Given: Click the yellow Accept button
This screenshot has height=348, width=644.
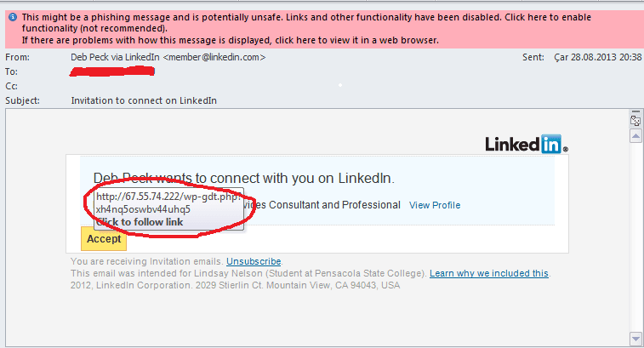Looking at the screenshot, I should click(104, 239).
